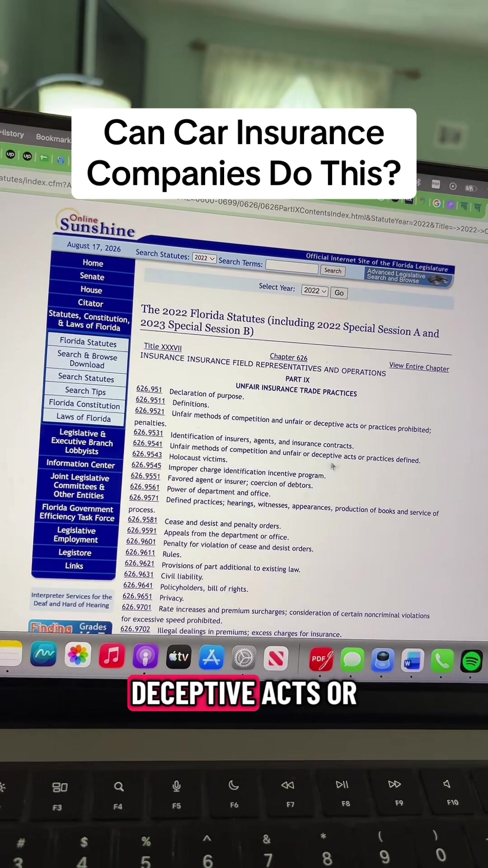The height and width of the screenshot is (868, 488).
Task: Open Legislative Employment in sidebar
Action: (x=76, y=535)
